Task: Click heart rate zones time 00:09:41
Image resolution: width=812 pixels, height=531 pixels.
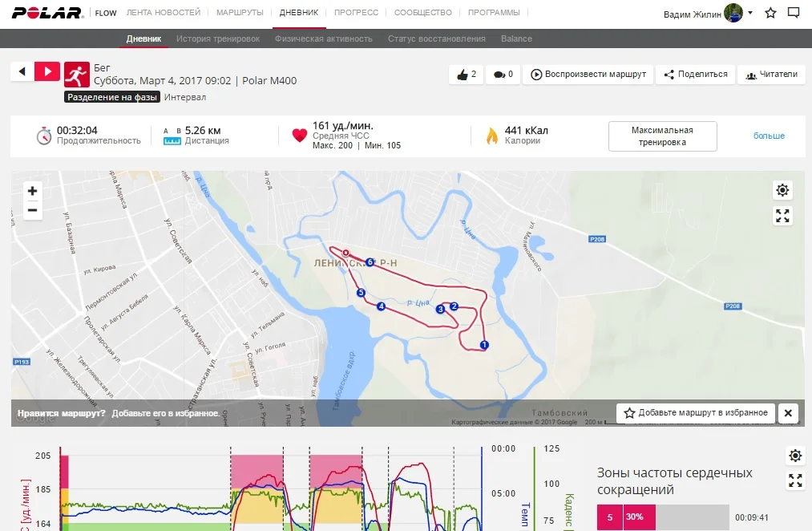Action: click(x=751, y=517)
